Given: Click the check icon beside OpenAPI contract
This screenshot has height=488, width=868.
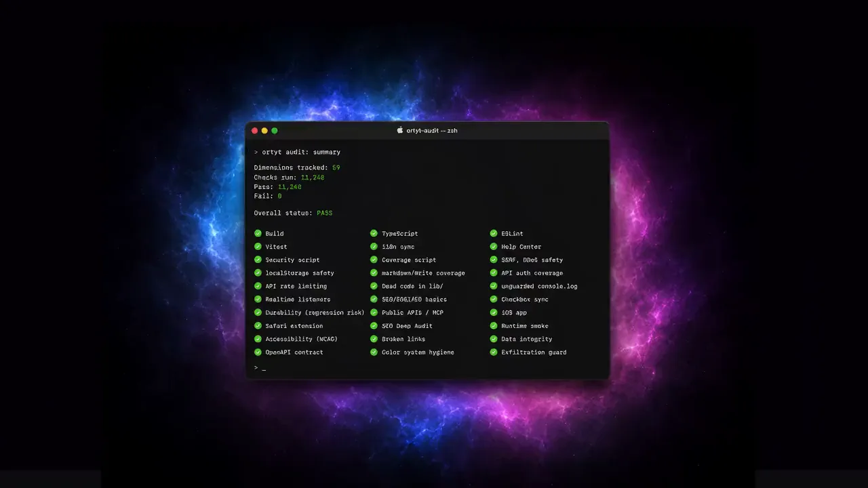Looking at the screenshot, I should pos(258,352).
